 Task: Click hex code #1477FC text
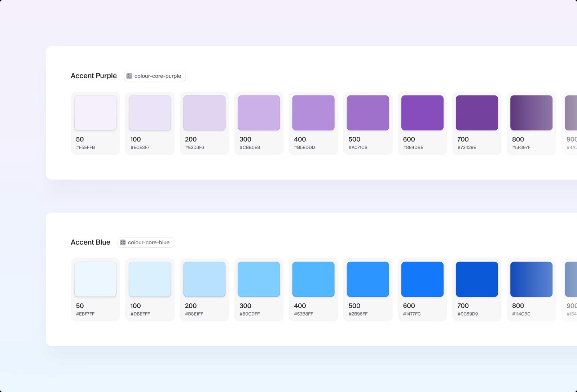[x=412, y=314]
